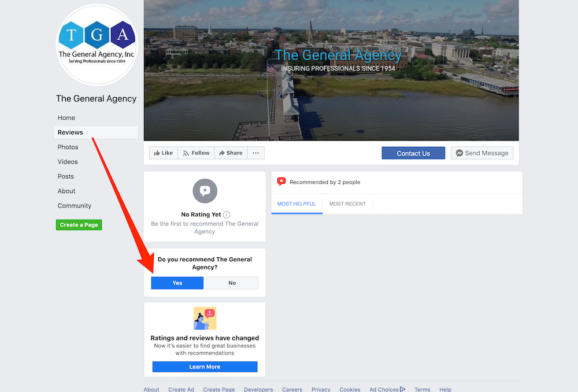Click the cover photo of the waterfront
578x392 pixels.
[x=331, y=70]
